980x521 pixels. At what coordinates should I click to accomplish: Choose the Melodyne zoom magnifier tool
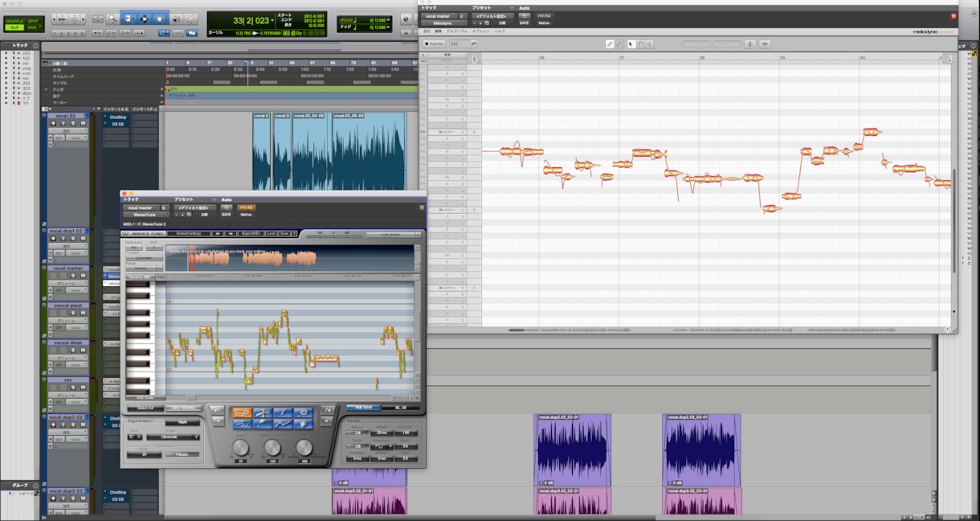649,43
